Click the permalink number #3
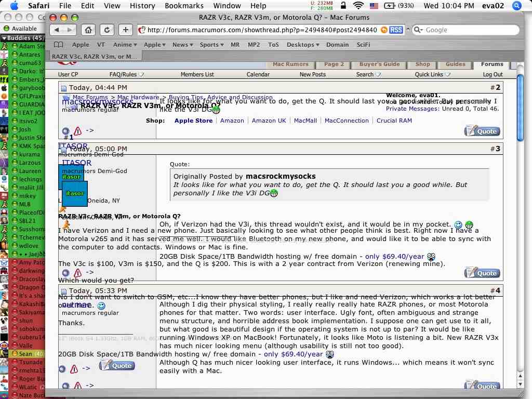This screenshot has height=399, width=532. point(495,149)
